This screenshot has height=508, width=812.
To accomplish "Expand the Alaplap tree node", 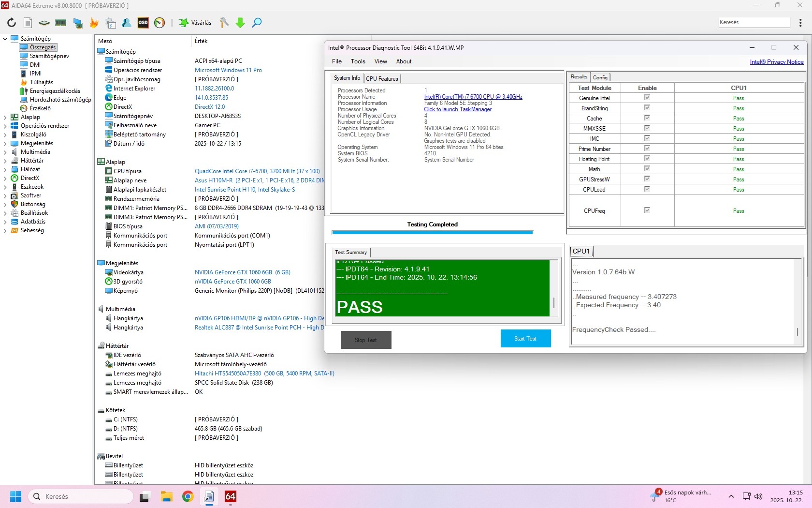I will [5, 117].
